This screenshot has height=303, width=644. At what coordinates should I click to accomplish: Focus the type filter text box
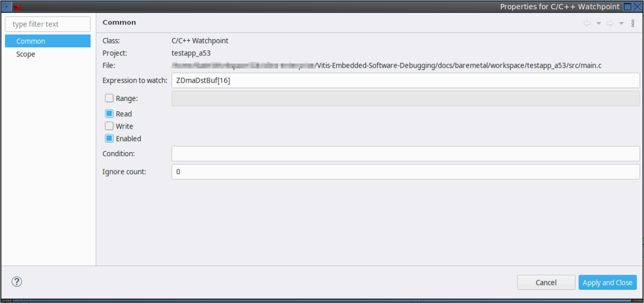coord(48,24)
